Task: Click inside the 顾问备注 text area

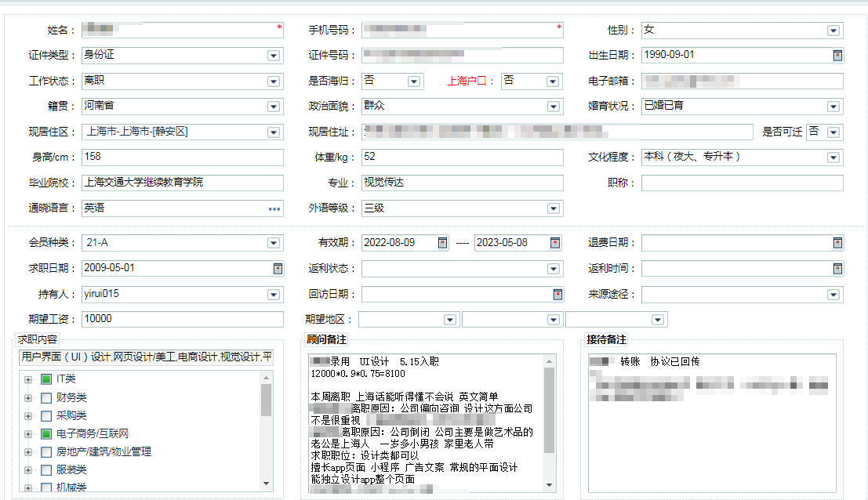Action: click(x=427, y=423)
